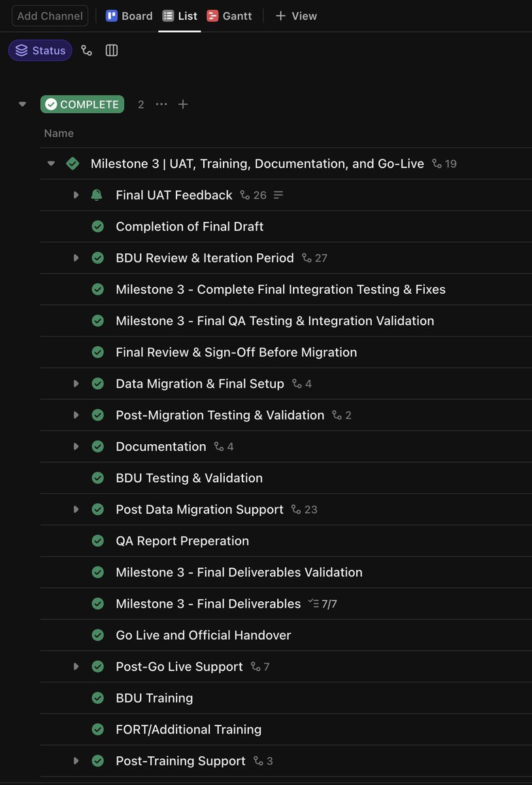Expand Final UAT Feedback subtasks
The height and width of the screenshot is (785, 532).
click(76, 195)
